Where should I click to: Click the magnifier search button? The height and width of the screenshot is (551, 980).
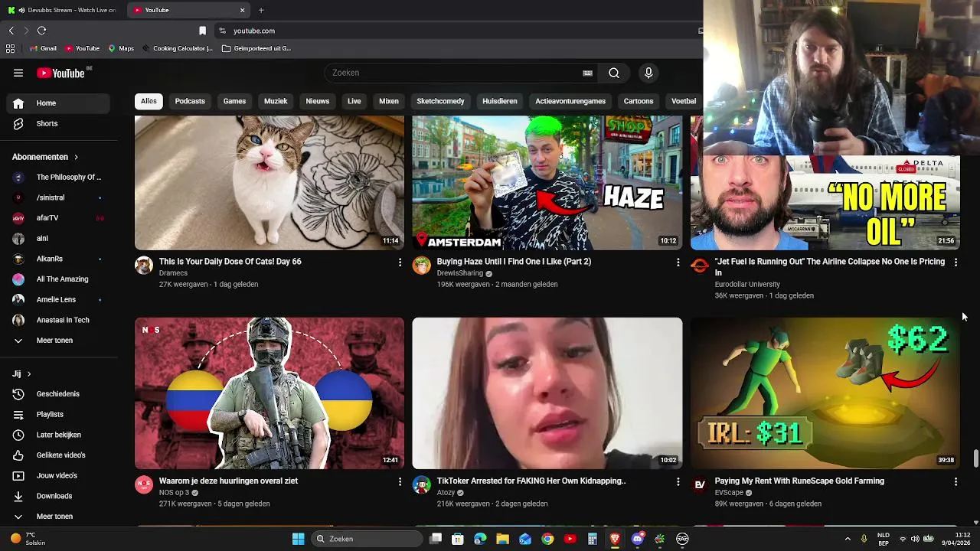click(x=614, y=73)
